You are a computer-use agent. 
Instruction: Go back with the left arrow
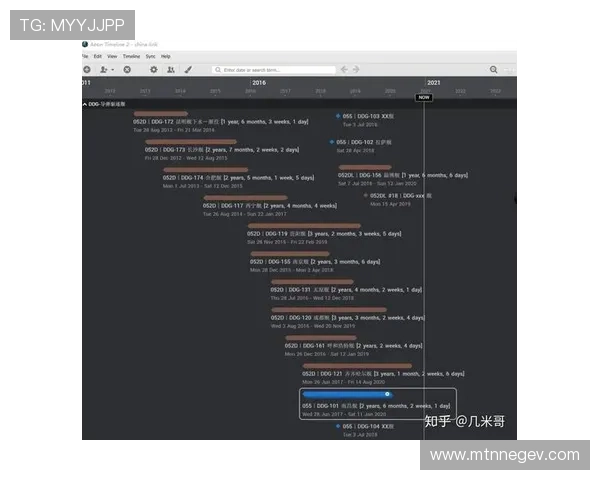(x=344, y=70)
